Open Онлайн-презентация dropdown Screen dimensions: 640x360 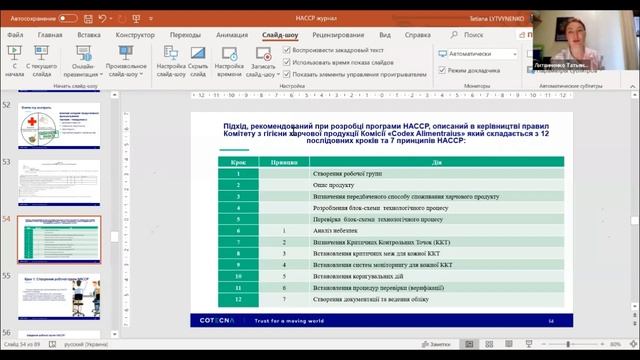(83, 61)
